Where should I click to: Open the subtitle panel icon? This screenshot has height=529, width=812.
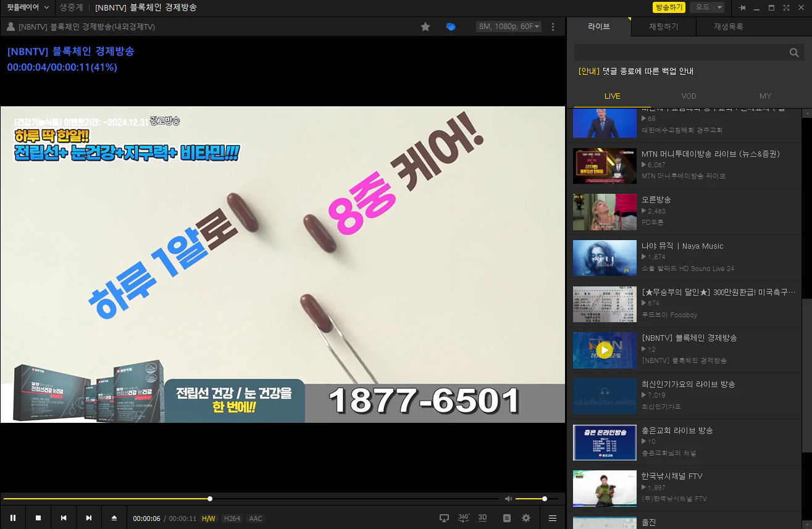[506, 518]
